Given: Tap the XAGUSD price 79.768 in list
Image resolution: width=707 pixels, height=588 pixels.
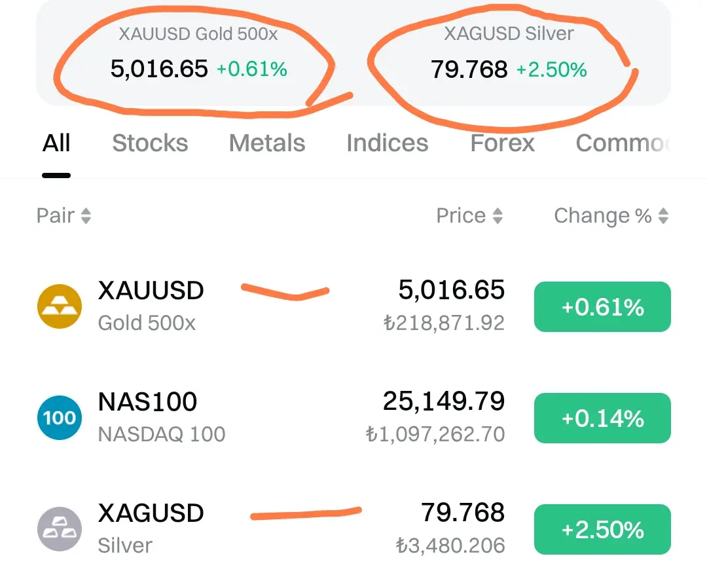Looking at the screenshot, I should (x=462, y=513).
